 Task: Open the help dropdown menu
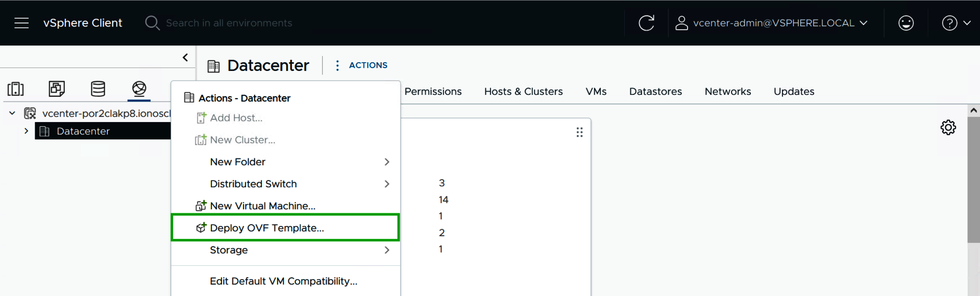point(955,23)
